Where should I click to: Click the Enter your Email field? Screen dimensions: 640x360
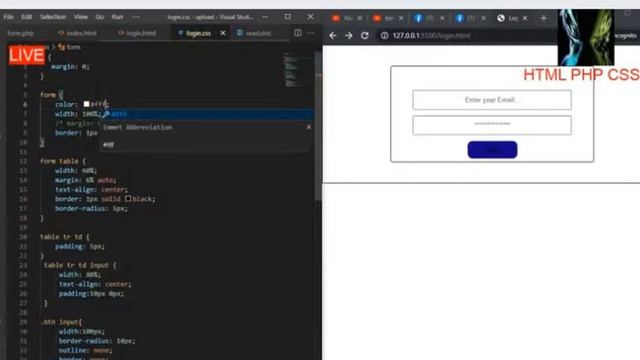tap(492, 100)
